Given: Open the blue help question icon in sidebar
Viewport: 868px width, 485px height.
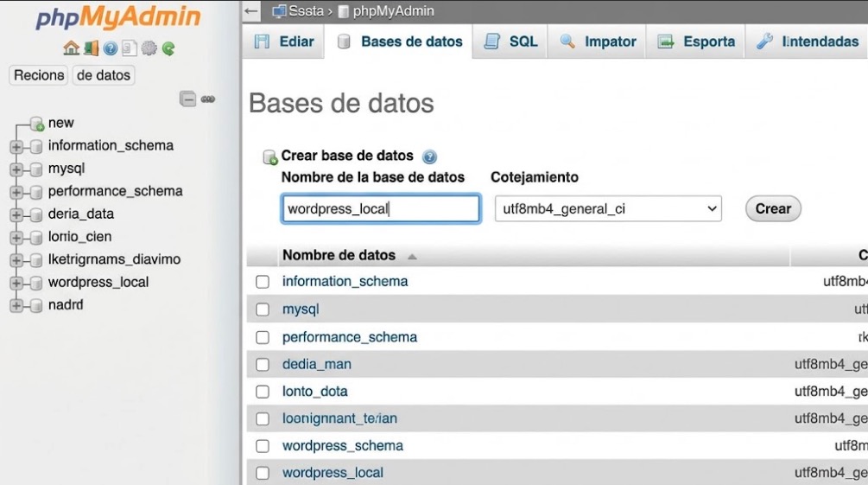Looking at the screenshot, I should [111, 48].
